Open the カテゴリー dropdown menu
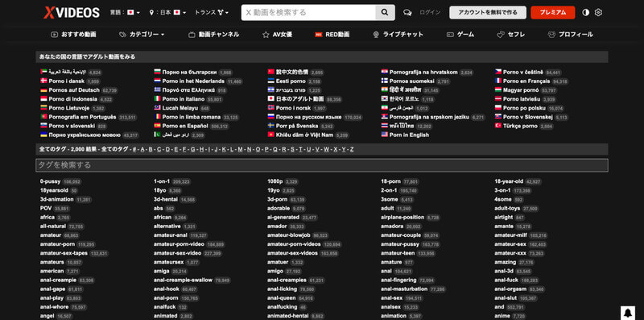The width and height of the screenshot is (644, 320). pyautogui.click(x=142, y=35)
